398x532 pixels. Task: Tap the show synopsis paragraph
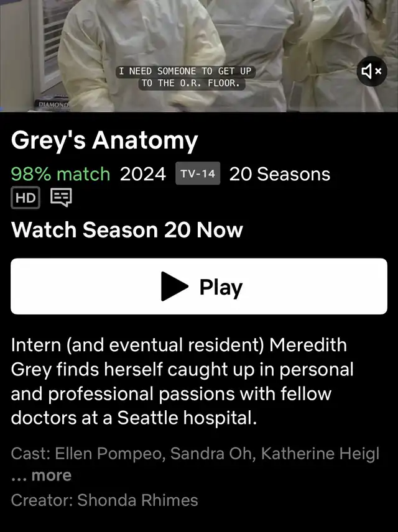click(182, 382)
